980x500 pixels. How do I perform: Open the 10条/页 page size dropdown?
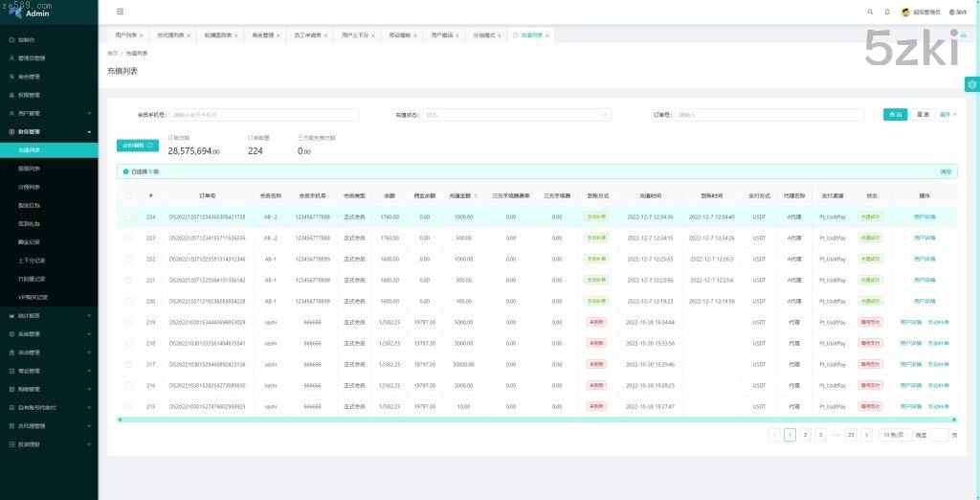click(894, 434)
